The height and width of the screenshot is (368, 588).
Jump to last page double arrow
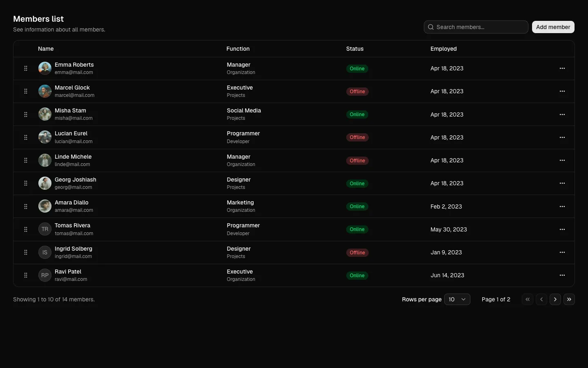point(569,299)
